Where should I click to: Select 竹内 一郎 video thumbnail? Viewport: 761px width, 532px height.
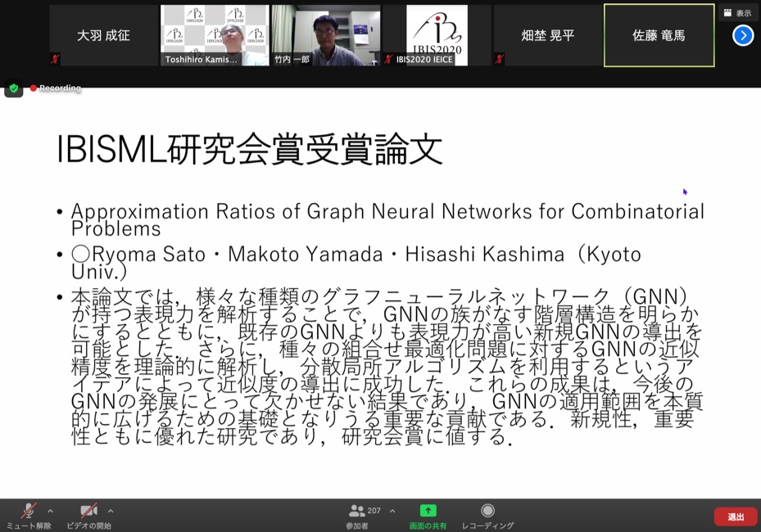click(326, 35)
